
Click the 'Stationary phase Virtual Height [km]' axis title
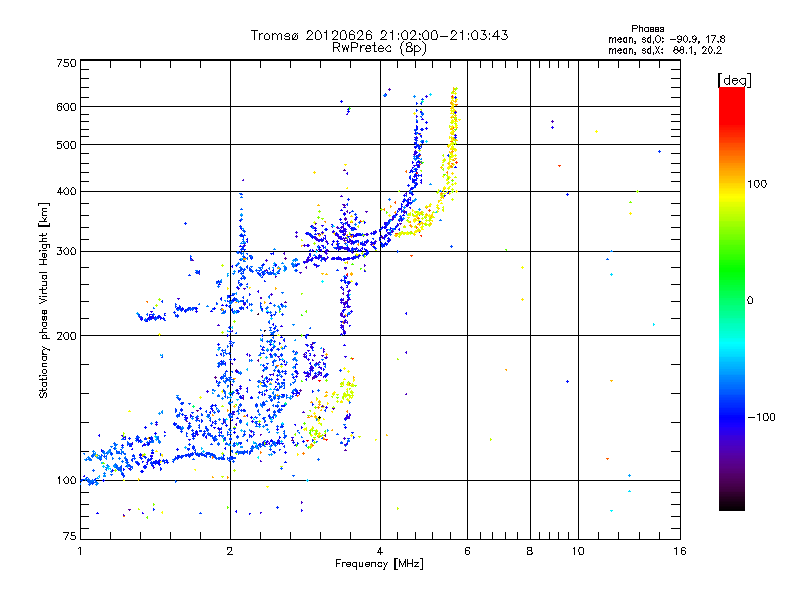pyautogui.click(x=43, y=301)
